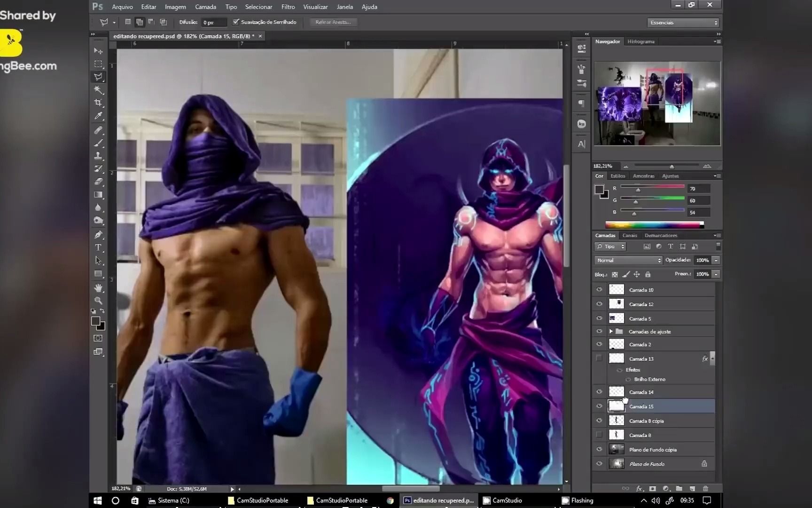Open the Preenchimento fill dropdown
Screen dimensions: 812x508
(716, 274)
